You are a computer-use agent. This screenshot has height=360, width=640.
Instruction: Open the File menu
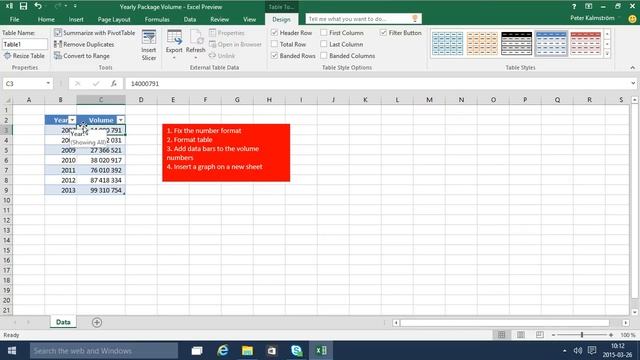(14, 19)
